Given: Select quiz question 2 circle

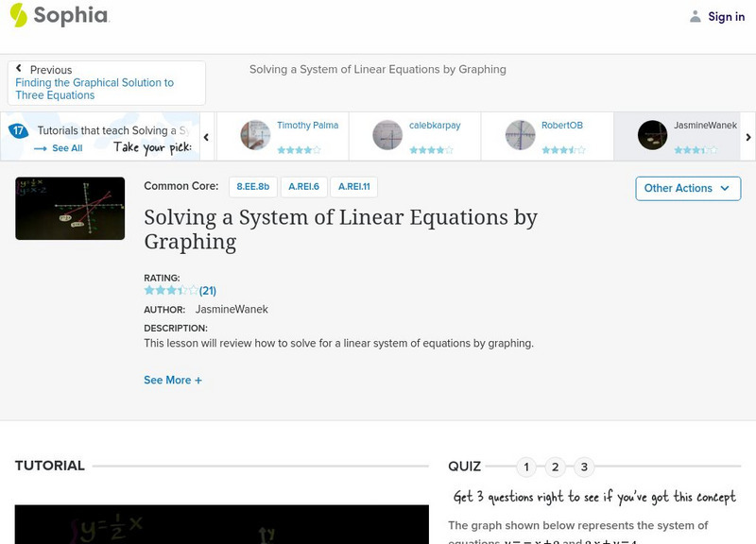Looking at the screenshot, I should (x=556, y=466).
